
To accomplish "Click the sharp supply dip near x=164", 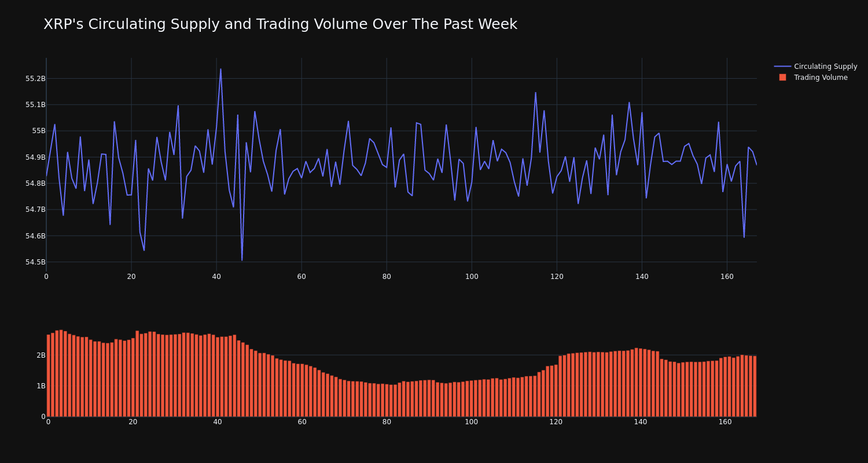I will pyautogui.click(x=744, y=237).
